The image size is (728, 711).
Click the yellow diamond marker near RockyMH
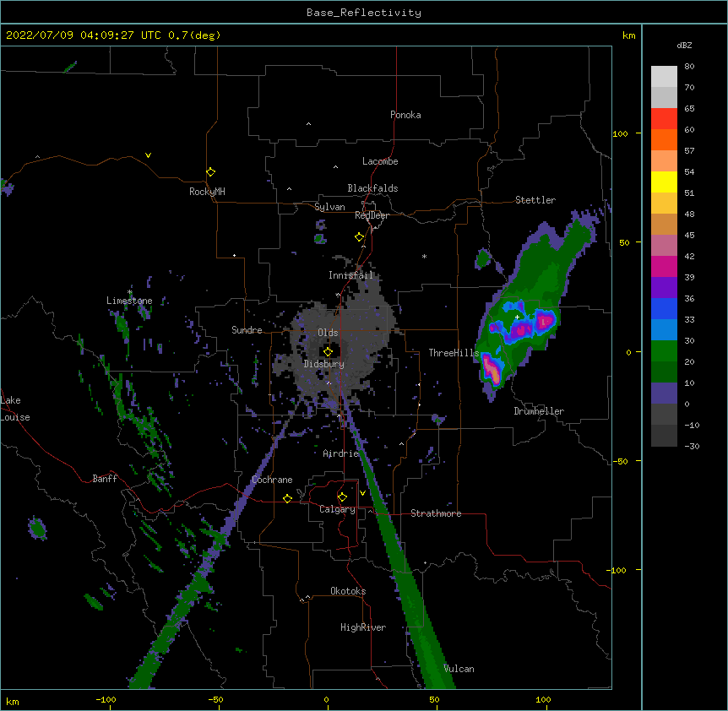(x=210, y=172)
